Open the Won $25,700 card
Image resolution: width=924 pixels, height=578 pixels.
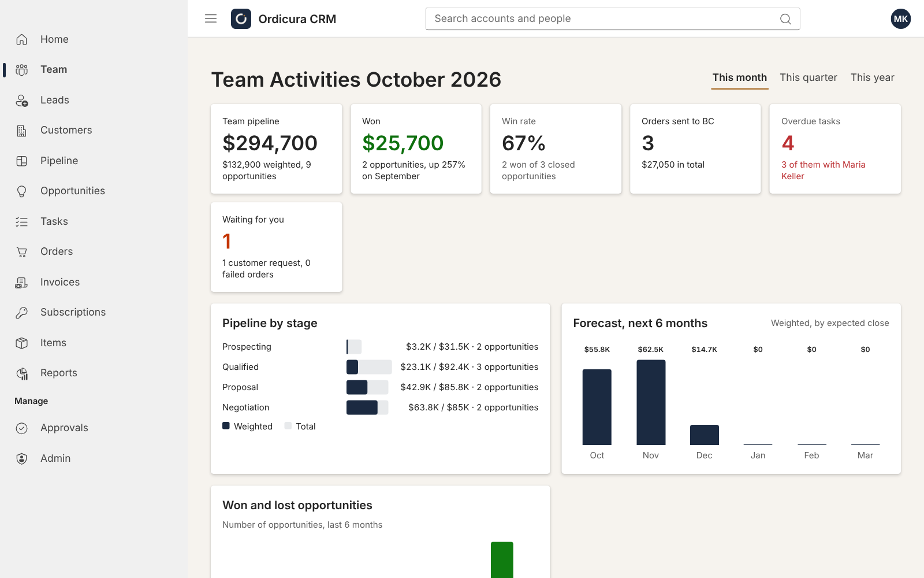416,149
